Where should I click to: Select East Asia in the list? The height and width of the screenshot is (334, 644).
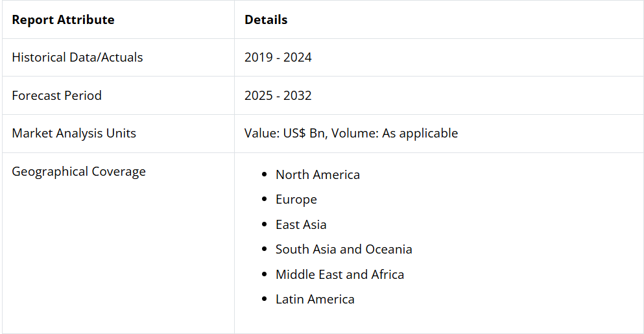301,225
